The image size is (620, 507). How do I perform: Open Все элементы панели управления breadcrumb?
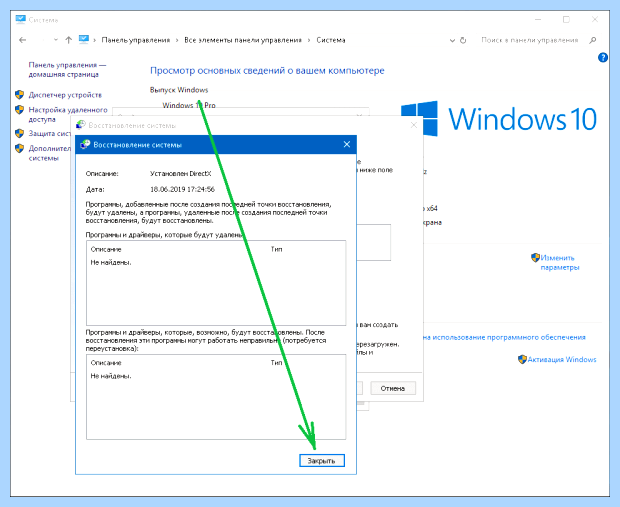(243, 40)
